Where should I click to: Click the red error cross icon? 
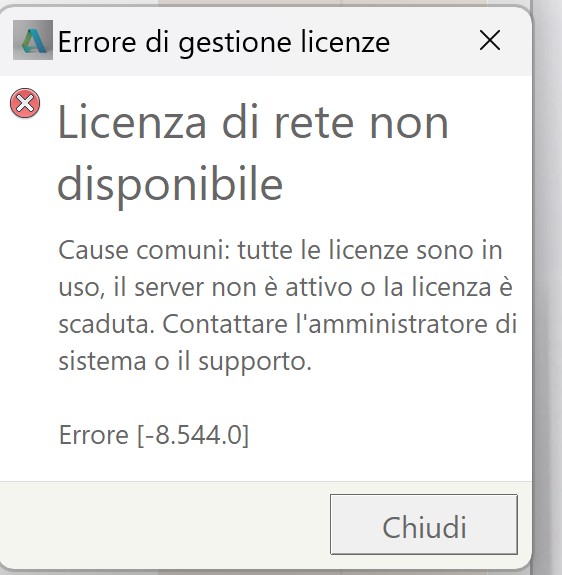point(25,103)
